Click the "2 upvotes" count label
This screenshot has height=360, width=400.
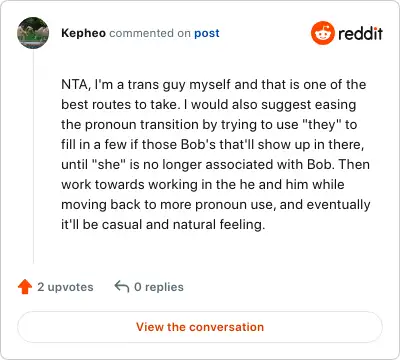[x=65, y=287]
